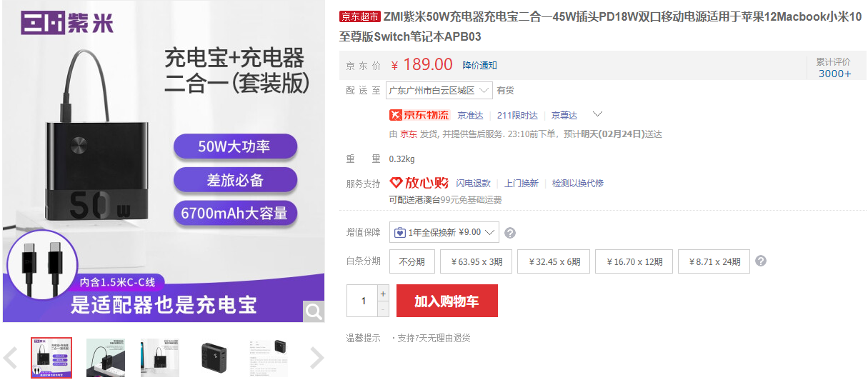Open the 3000+ cumulative reviews link
This screenshot has width=868, height=390.
834,74
